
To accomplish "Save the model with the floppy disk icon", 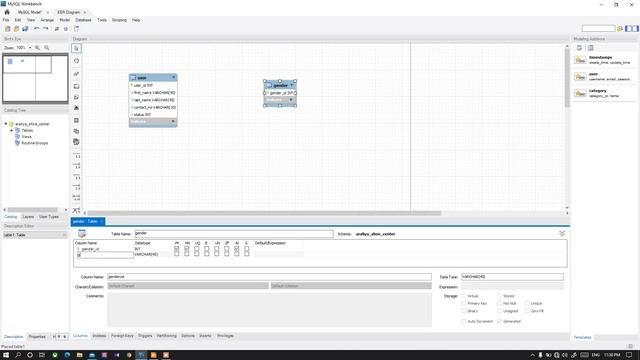I will pos(25,29).
